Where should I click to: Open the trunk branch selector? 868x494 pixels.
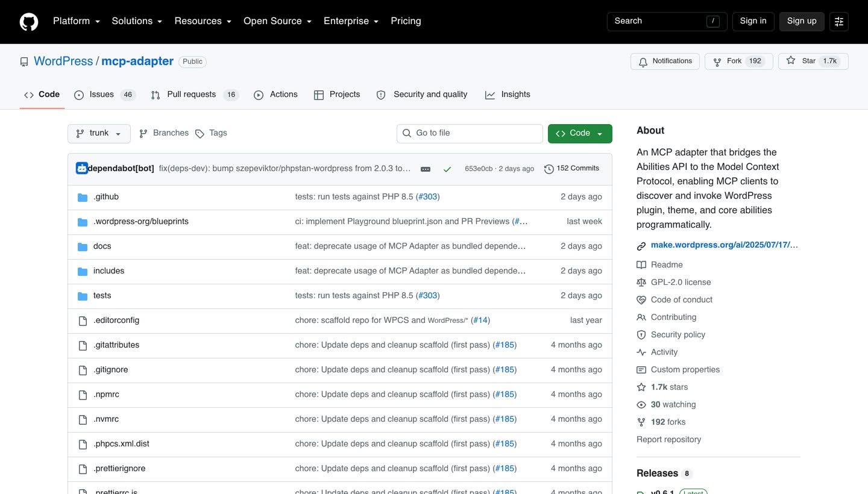pyautogui.click(x=99, y=133)
